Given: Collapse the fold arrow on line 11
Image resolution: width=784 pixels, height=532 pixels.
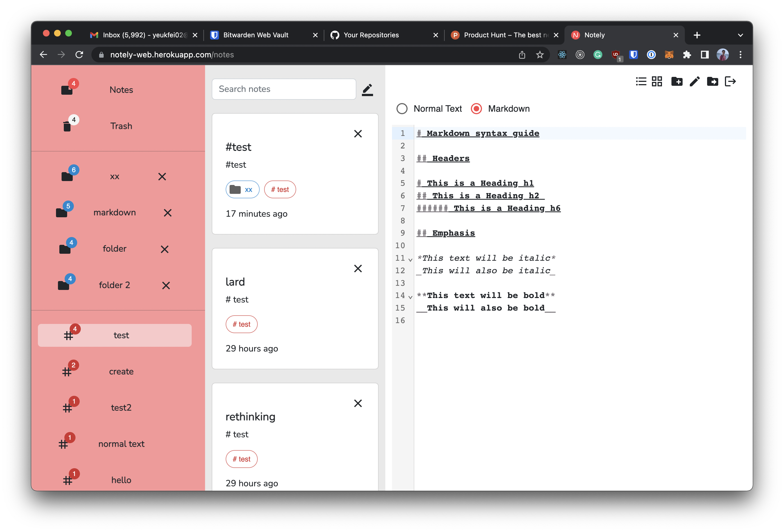Looking at the screenshot, I should pos(410,260).
